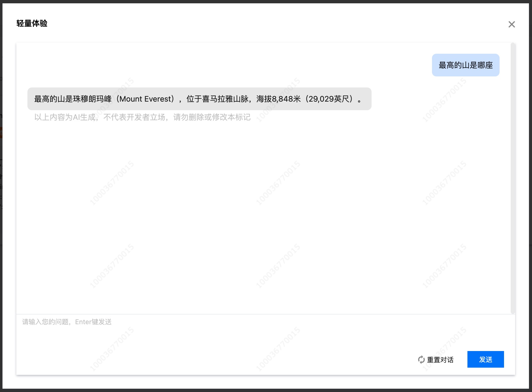532x392 pixels.
Task: Click 喜马拉雅山脉 in the AI answer
Action: click(225, 99)
